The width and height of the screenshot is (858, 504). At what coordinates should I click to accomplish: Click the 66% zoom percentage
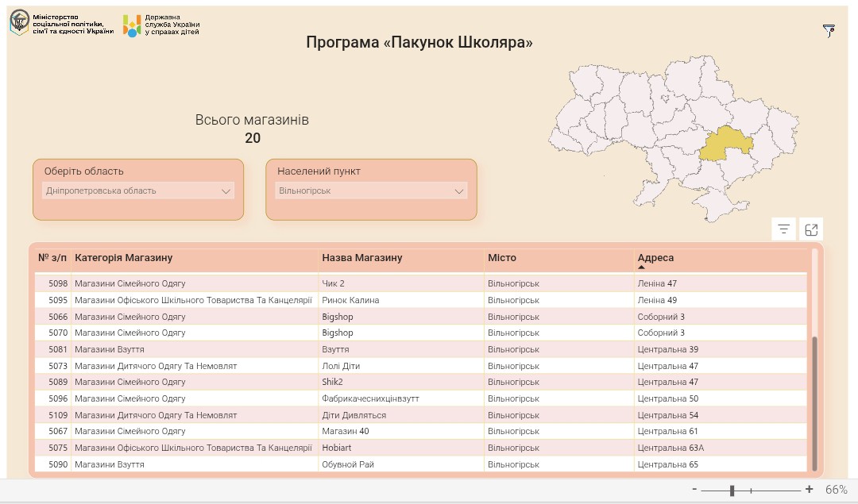pyautogui.click(x=836, y=490)
